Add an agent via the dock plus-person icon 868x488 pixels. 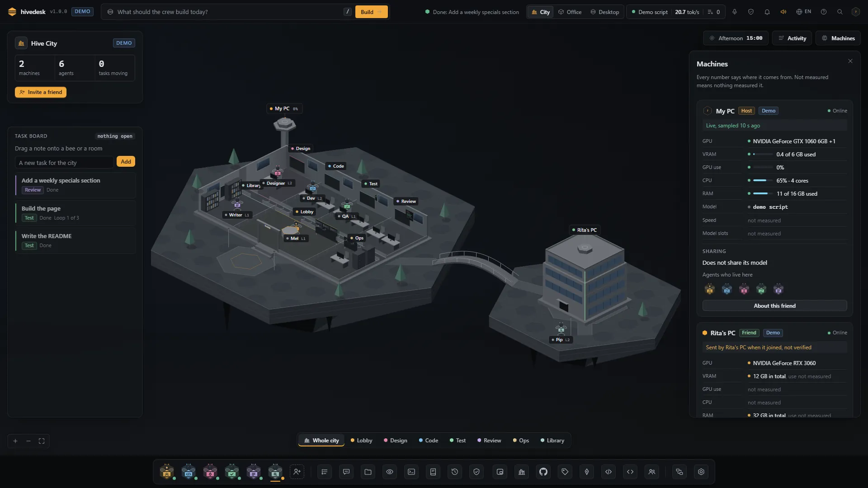tap(297, 472)
